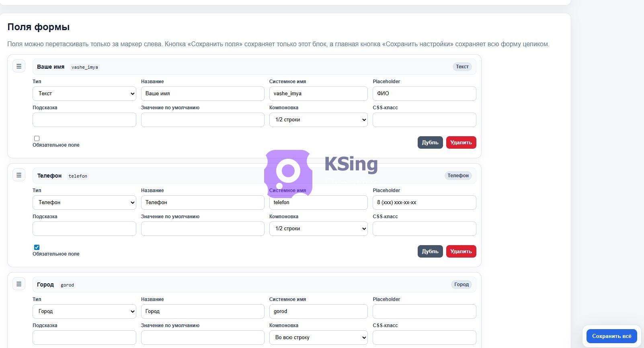Focus Название input containing Город
644x348 pixels.
coord(203,311)
